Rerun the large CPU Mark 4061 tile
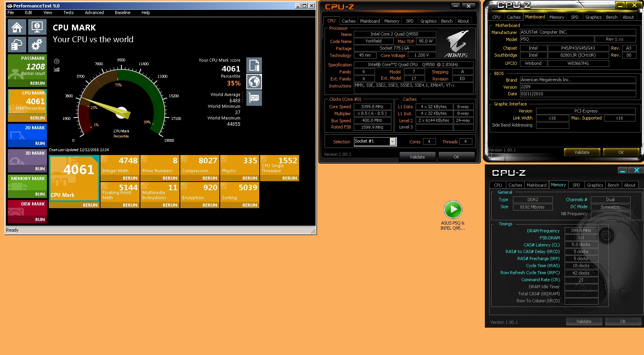 tap(90, 205)
